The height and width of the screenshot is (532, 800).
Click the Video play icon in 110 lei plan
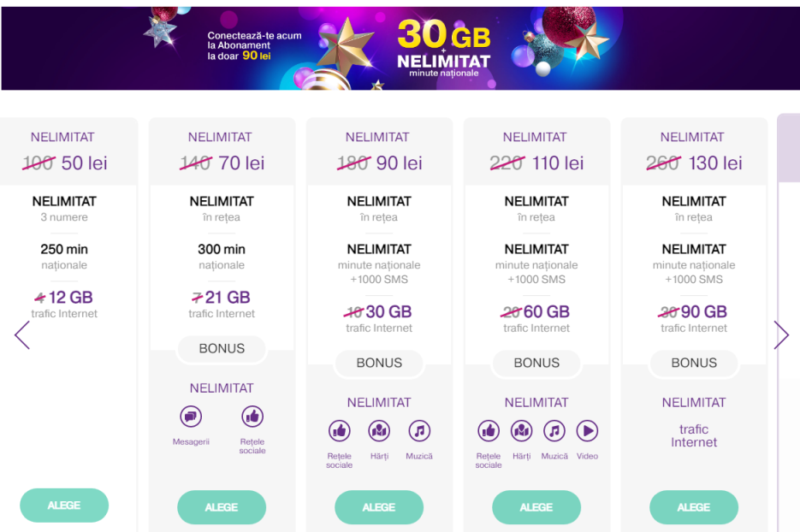coord(587,431)
